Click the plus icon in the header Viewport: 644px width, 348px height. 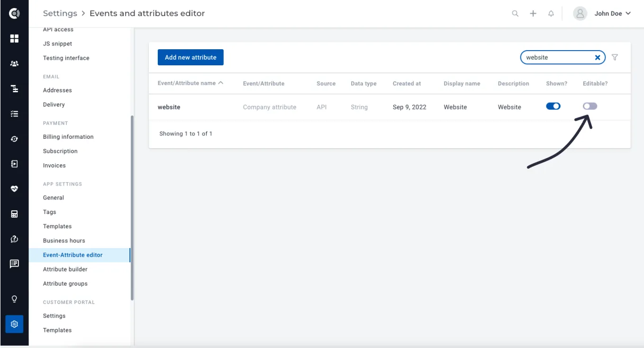point(533,14)
